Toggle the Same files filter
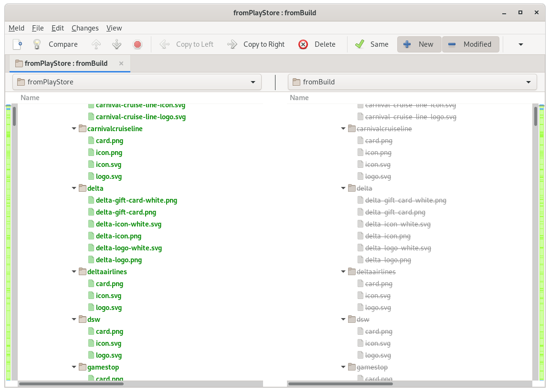The image size is (550, 392). [x=371, y=44]
